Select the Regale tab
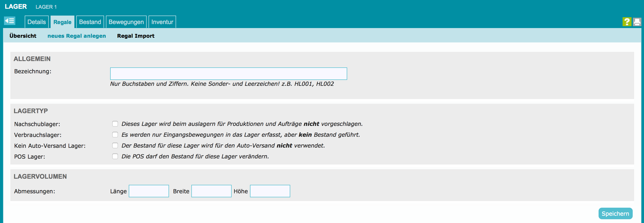 [62, 22]
